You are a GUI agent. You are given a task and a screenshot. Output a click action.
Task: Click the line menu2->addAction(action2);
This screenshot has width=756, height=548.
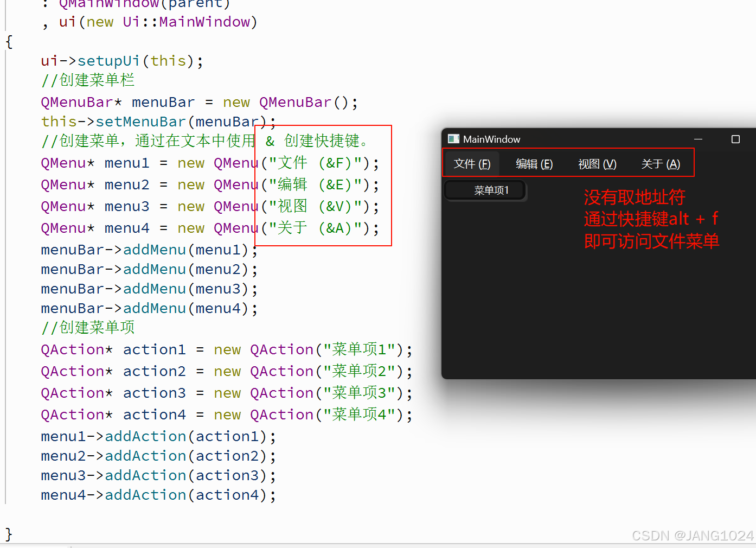pyautogui.click(x=158, y=456)
